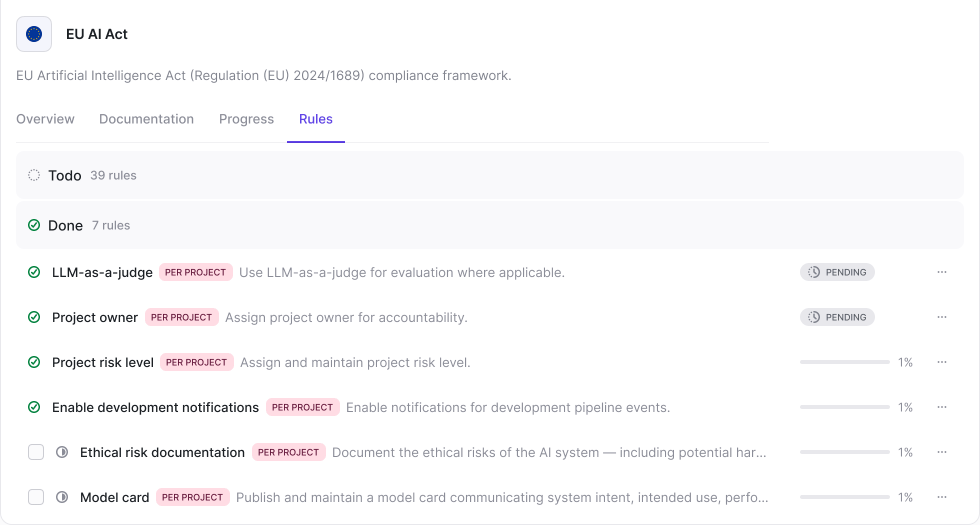980x525 pixels.
Task: Select the Rules tab
Action: [316, 119]
